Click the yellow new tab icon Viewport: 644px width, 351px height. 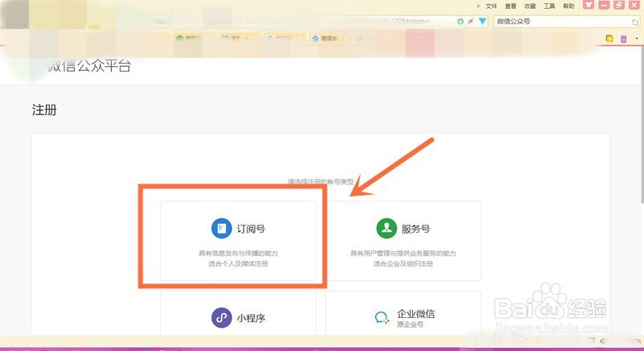(609, 39)
